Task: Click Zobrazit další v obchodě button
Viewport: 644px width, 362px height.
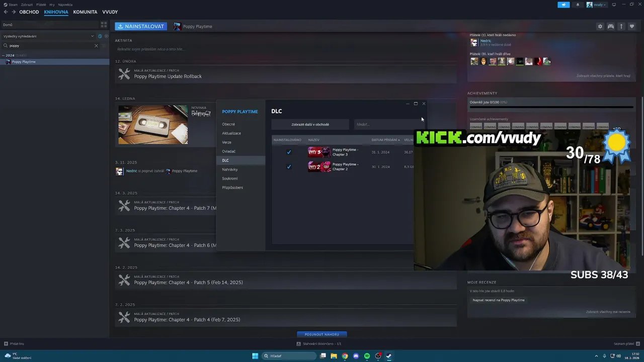Action: pos(310,124)
